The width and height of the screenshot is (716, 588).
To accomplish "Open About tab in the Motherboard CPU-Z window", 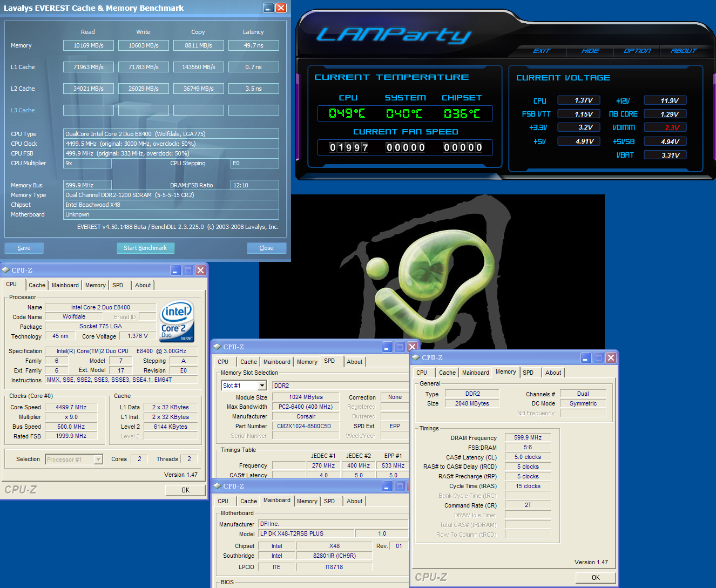I will click(x=354, y=501).
